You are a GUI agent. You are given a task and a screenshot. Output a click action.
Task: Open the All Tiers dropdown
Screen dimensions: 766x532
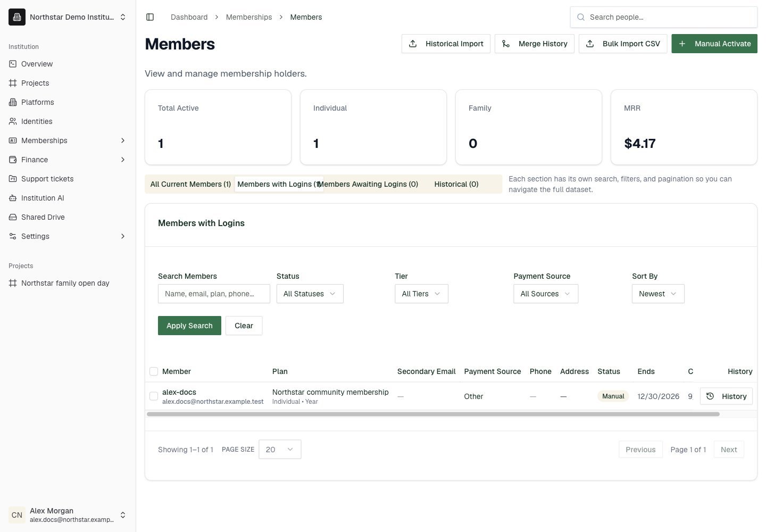coord(421,294)
